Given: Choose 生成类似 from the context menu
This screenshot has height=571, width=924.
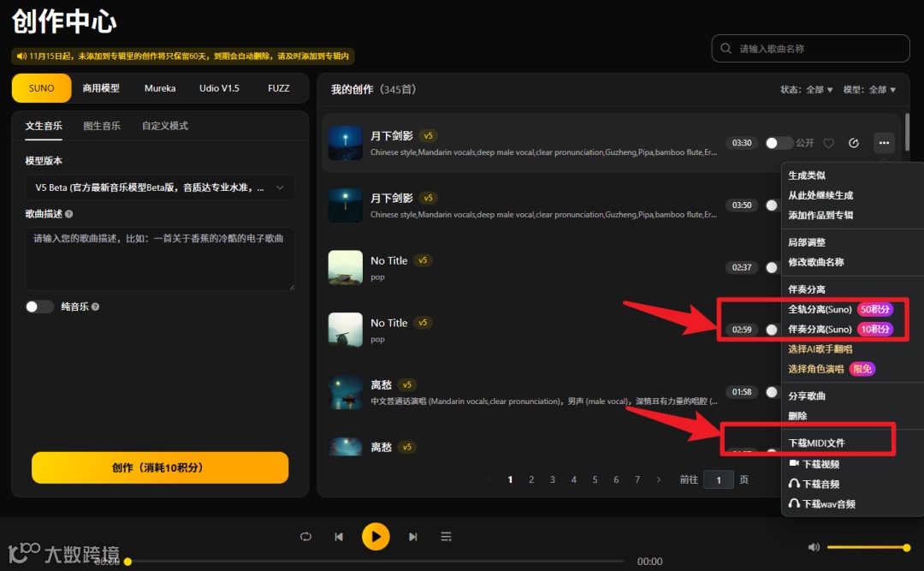Looking at the screenshot, I should coord(807,175).
